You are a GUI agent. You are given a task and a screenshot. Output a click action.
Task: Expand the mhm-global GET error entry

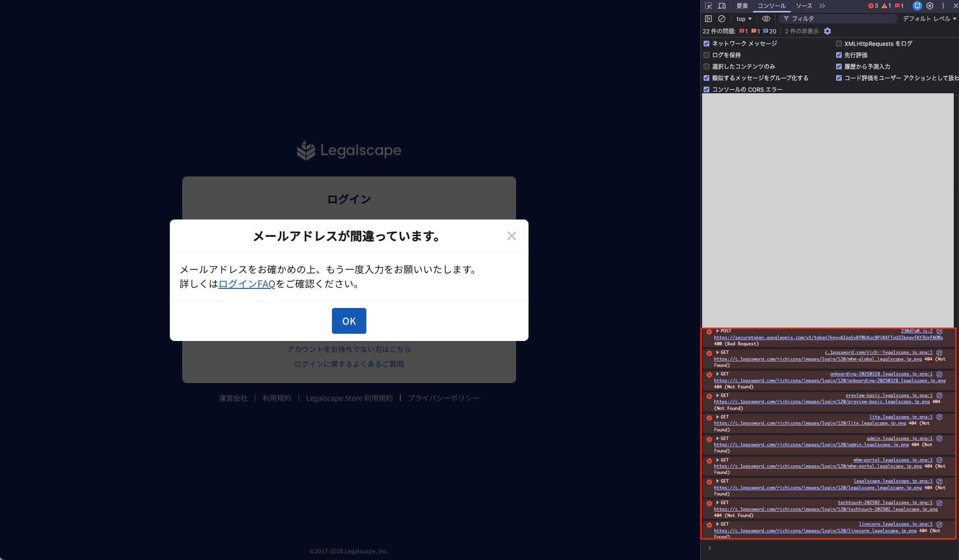[718, 352]
